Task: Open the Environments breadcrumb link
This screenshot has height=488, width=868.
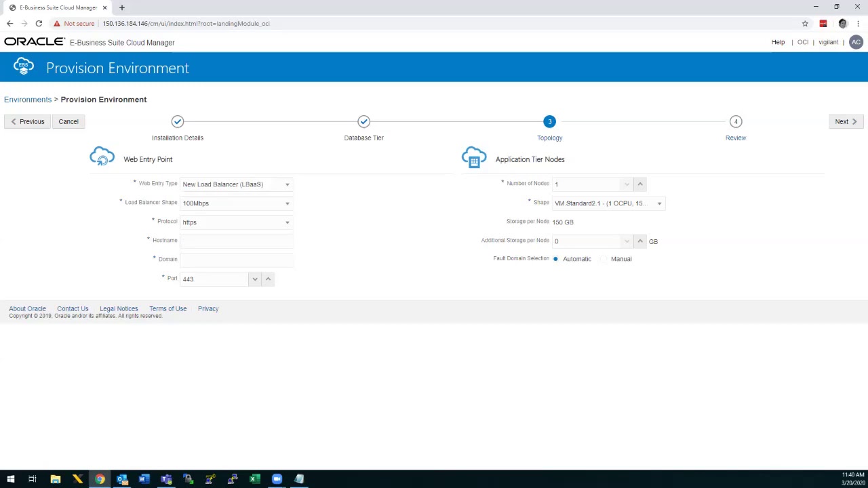Action: click(28, 100)
